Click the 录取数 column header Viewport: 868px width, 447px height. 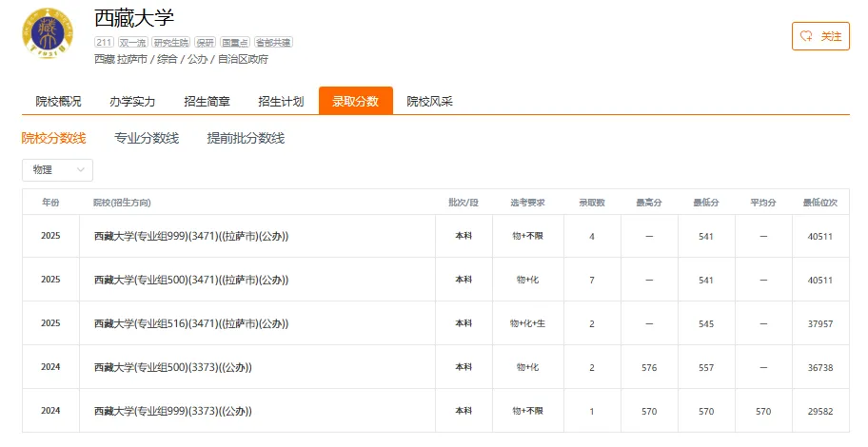tap(592, 203)
